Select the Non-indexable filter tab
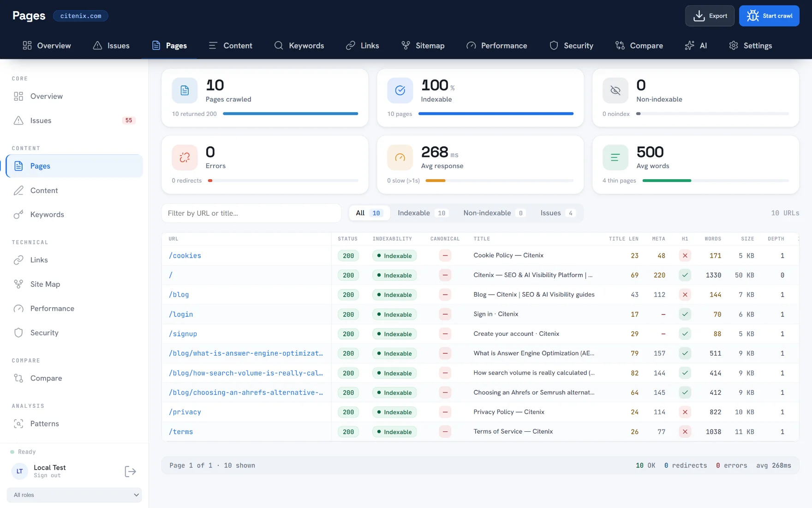812x508 pixels. click(494, 213)
